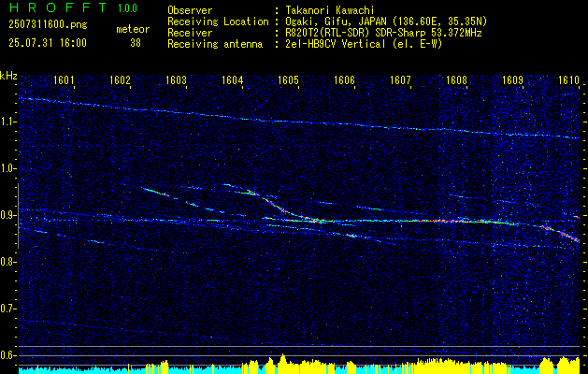
Task: Click the kHz axis unit label
Action: pyautogui.click(x=8, y=76)
